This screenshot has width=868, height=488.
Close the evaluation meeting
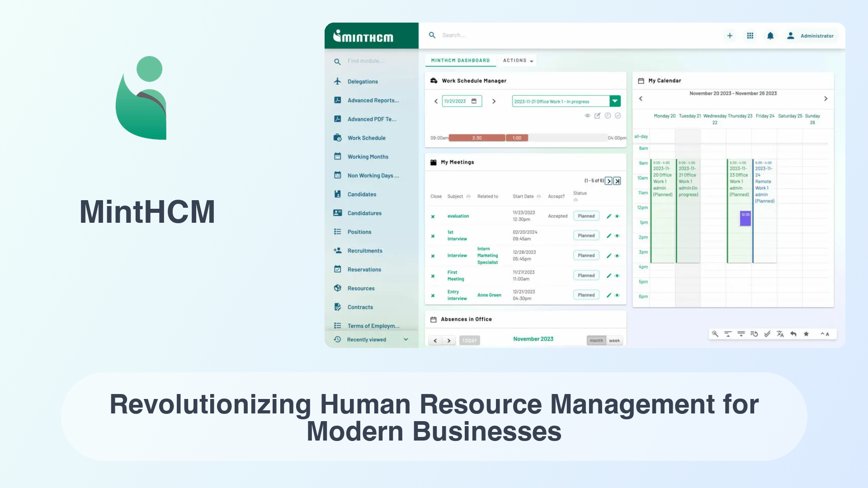click(433, 216)
